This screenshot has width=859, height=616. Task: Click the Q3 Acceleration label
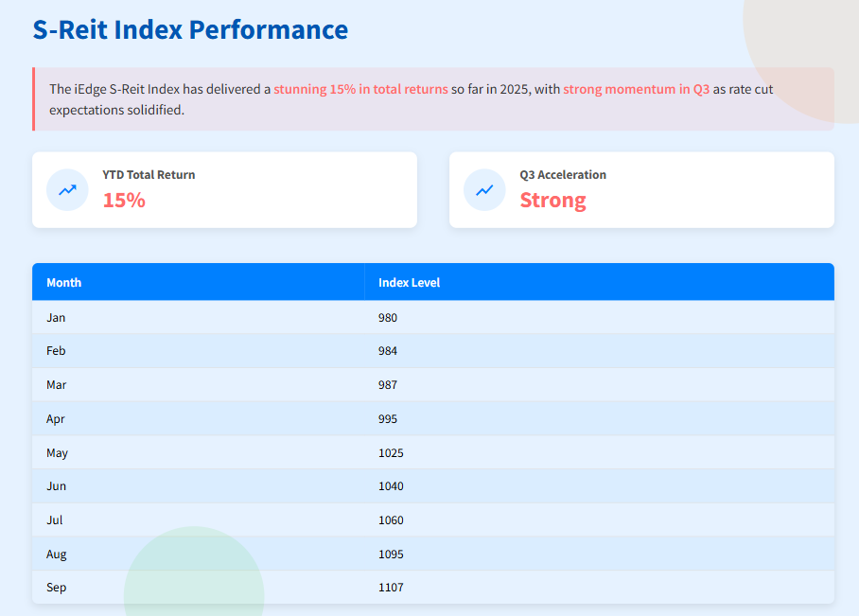(563, 175)
